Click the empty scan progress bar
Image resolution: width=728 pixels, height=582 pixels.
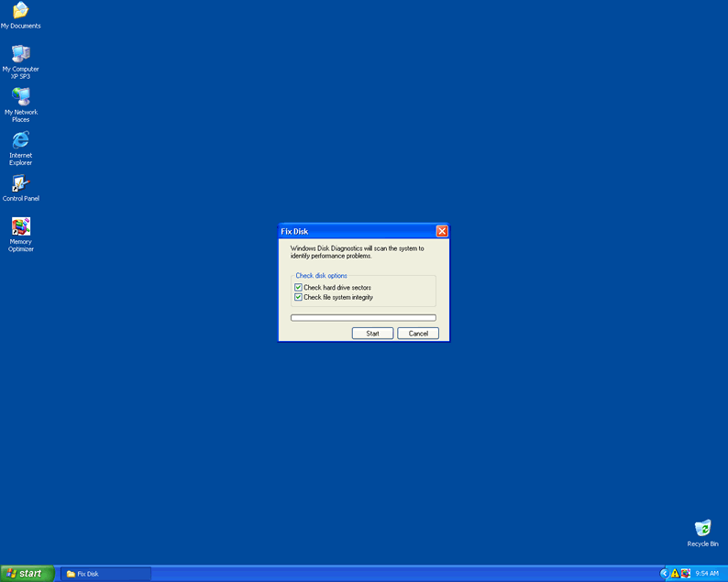(x=363, y=318)
